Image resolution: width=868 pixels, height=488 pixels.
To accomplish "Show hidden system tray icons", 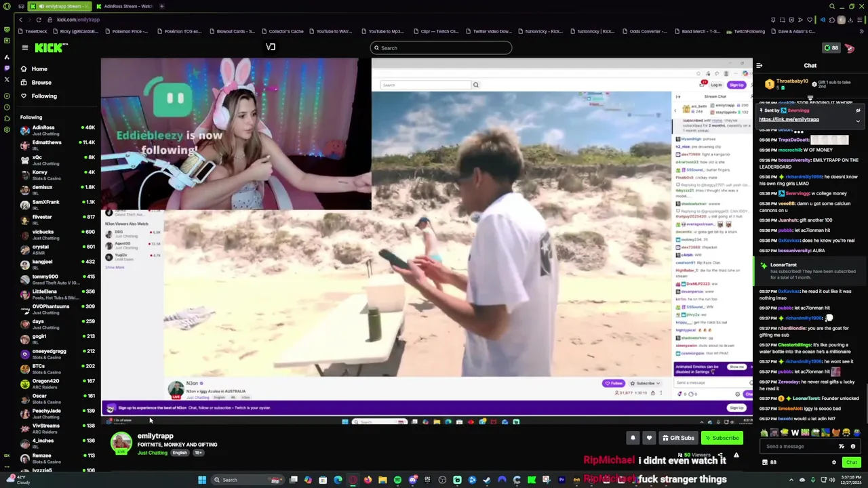I will 791,480.
